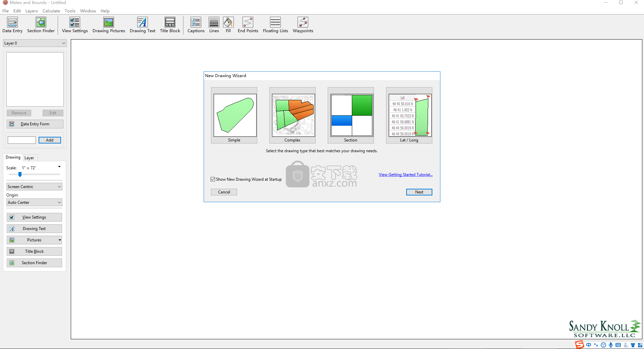Viewport: 644px width, 349px height.
Task: Click the call entry input field
Action: pos(22,140)
